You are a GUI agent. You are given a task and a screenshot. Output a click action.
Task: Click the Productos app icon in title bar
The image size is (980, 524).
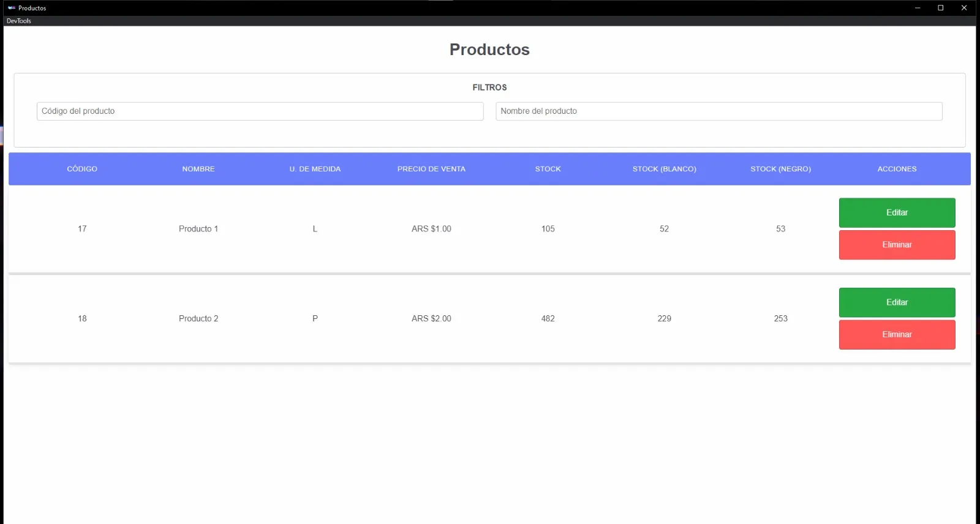12,8
